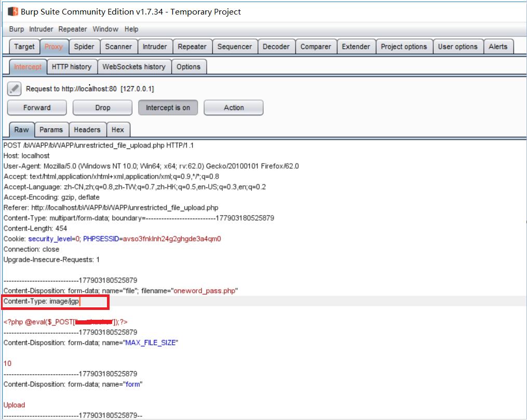527x420 pixels.
Task: Open the Decoder tab
Action: (276, 47)
